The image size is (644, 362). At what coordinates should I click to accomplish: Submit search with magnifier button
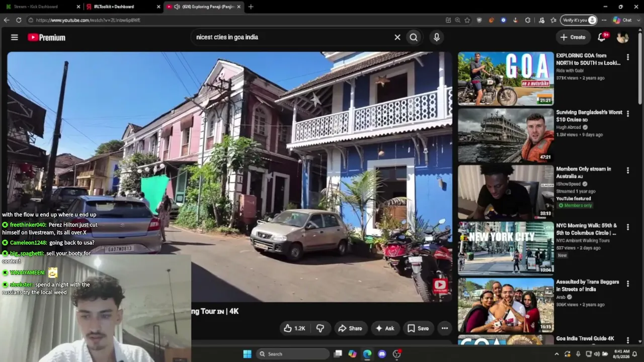pyautogui.click(x=414, y=37)
